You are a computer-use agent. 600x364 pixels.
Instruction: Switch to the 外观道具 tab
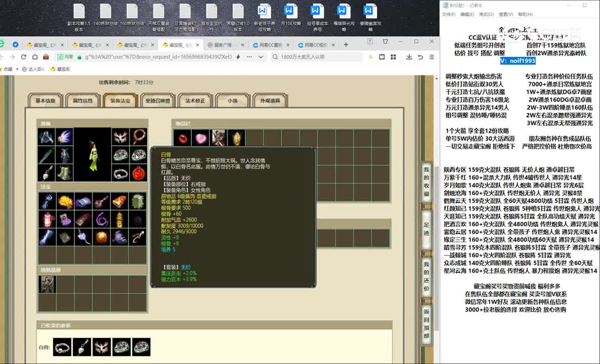[270, 101]
